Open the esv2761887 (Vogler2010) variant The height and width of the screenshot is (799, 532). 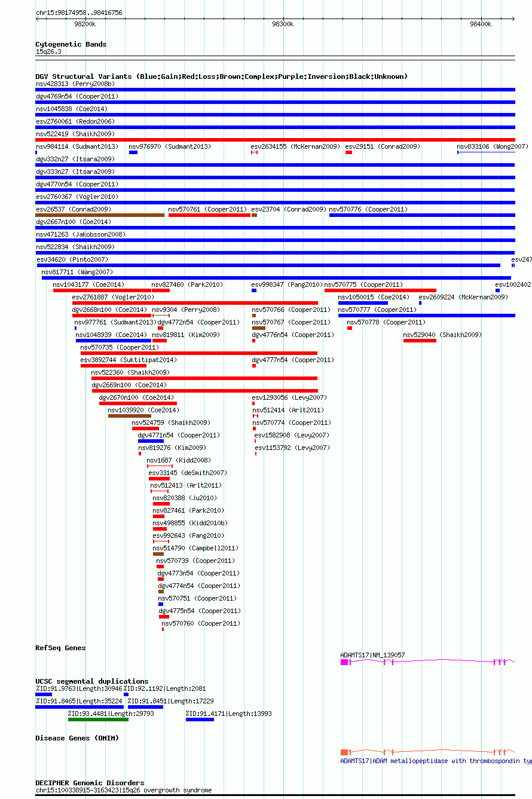tap(113, 297)
